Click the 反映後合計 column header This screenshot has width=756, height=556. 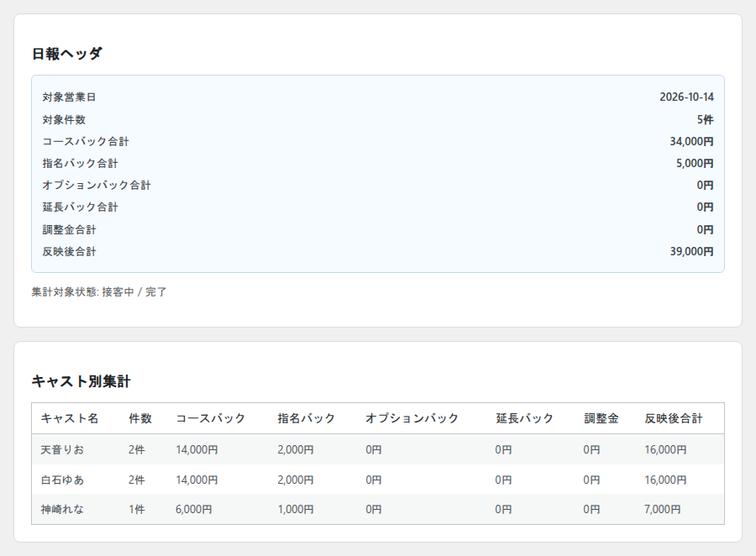pyautogui.click(x=674, y=418)
